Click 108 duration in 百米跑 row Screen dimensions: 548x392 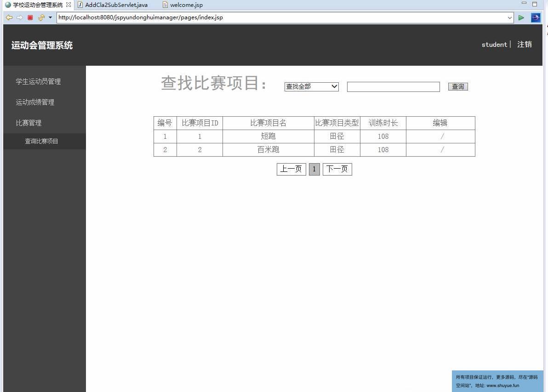pyautogui.click(x=383, y=149)
